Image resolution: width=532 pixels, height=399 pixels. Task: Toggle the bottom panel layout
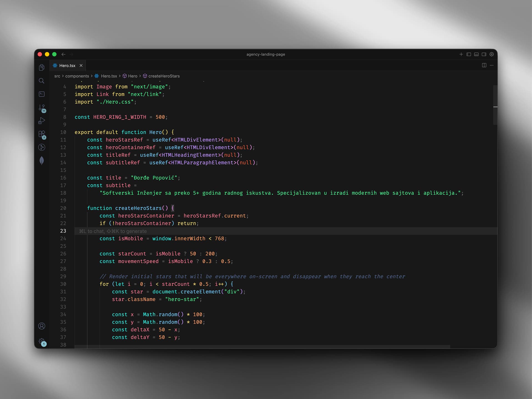tap(476, 54)
